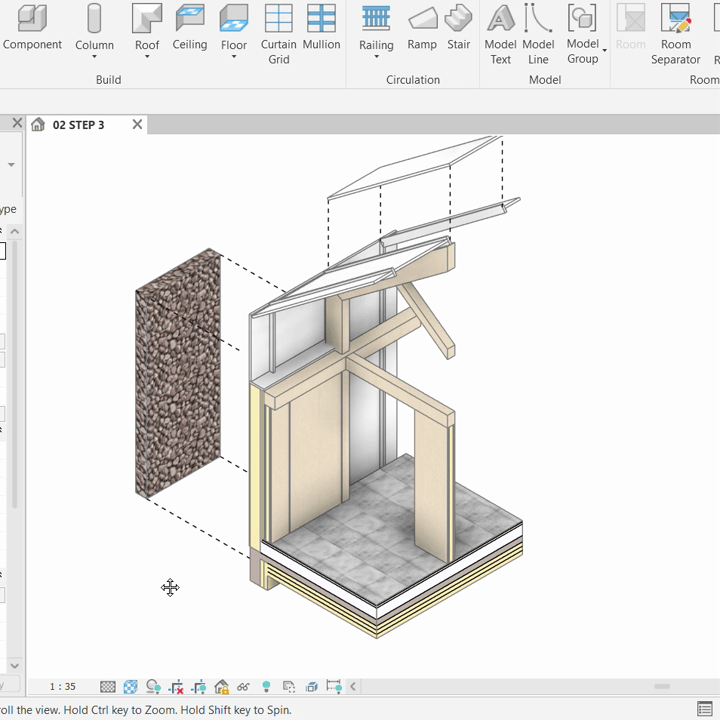
Task: Open Visual Style options in view bar
Action: 131,687
